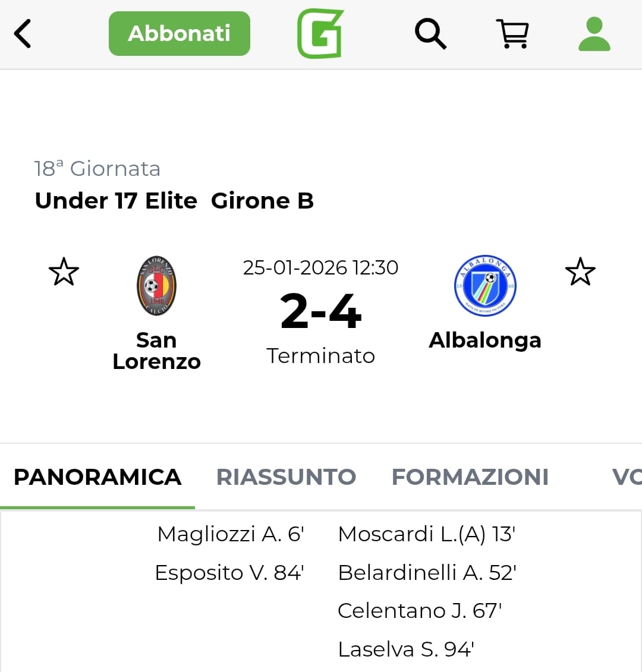The width and height of the screenshot is (642, 672).
Task: Open the user profile icon
Action: tap(594, 34)
